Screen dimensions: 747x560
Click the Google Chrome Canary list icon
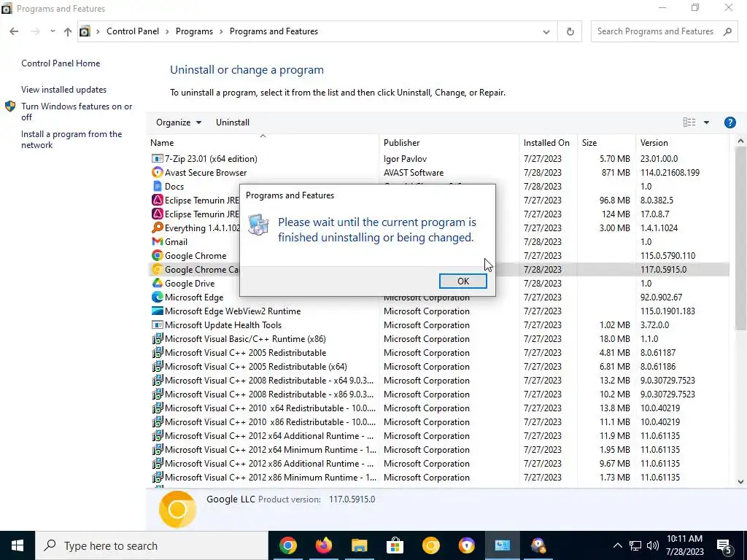(158, 269)
